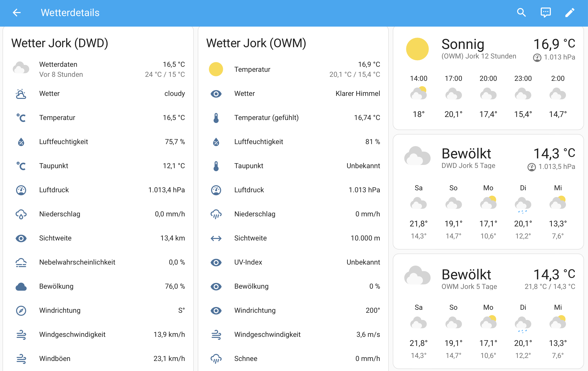
Task: Click the rainy Di forecast icon in DWD card
Action: (523, 204)
